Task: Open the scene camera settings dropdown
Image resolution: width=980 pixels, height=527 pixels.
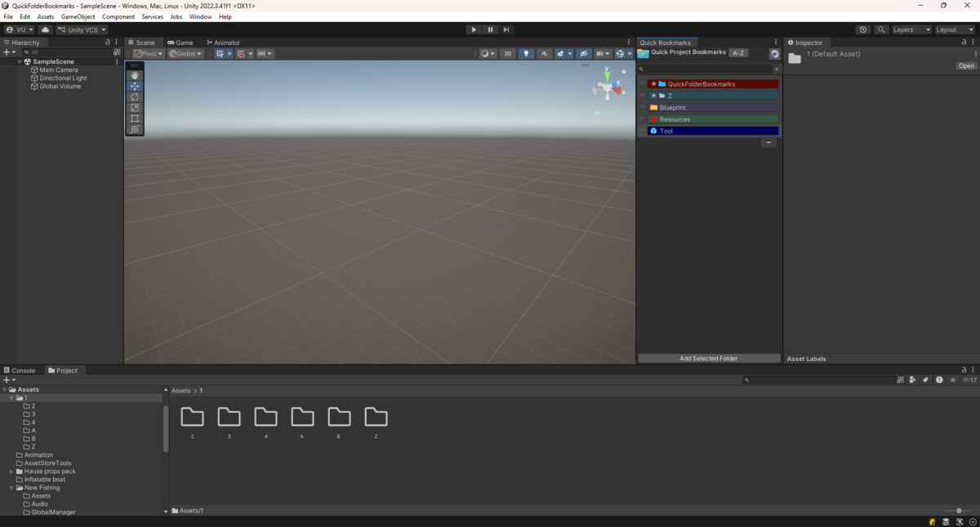Action: coord(604,54)
